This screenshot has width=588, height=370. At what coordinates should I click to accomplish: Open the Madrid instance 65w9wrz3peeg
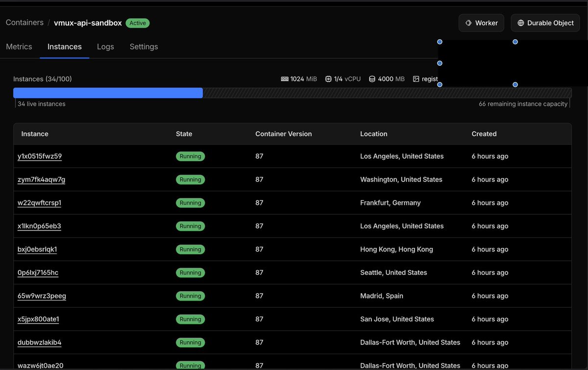tap(42, 296)
